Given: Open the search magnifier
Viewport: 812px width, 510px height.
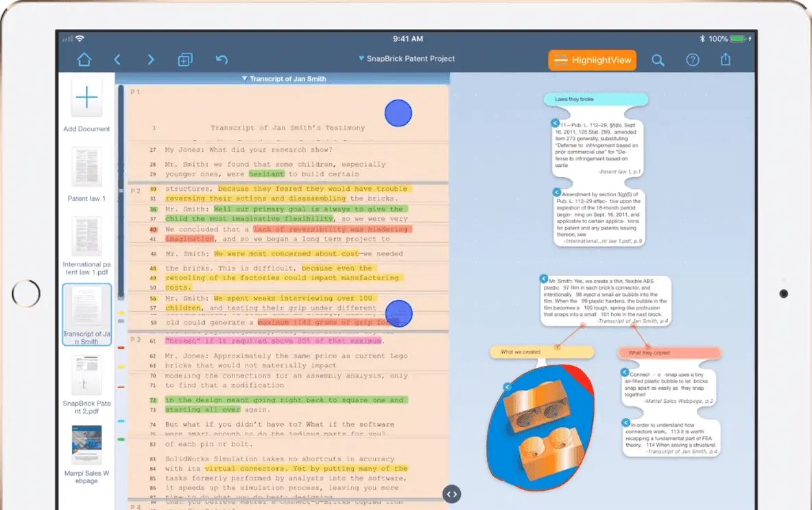Looking at the screenshot, I should click(658, 60).
